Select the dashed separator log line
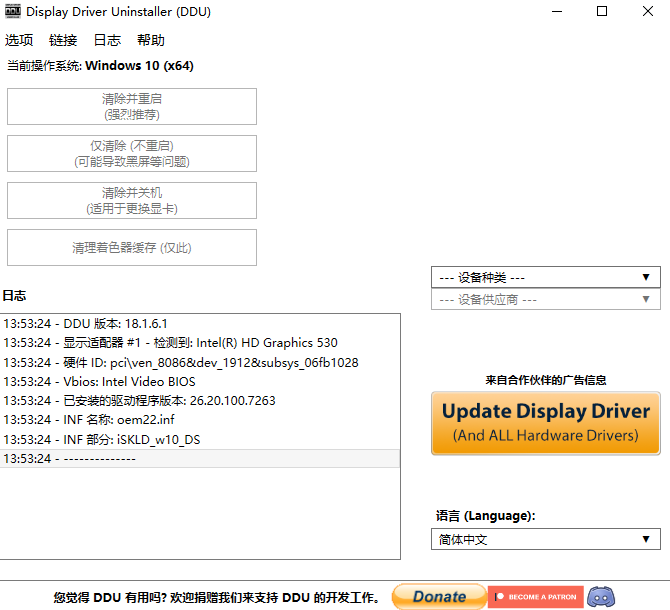 [200, 458]
